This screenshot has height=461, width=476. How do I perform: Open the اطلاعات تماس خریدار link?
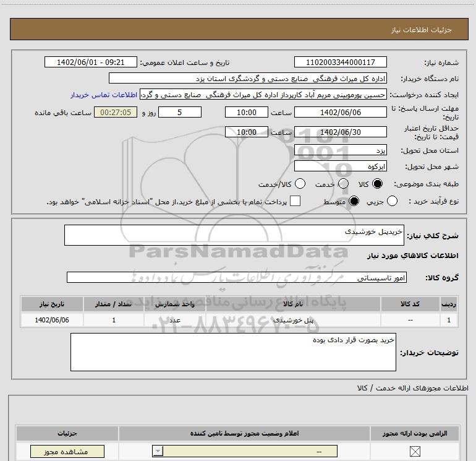coord(104,95)
